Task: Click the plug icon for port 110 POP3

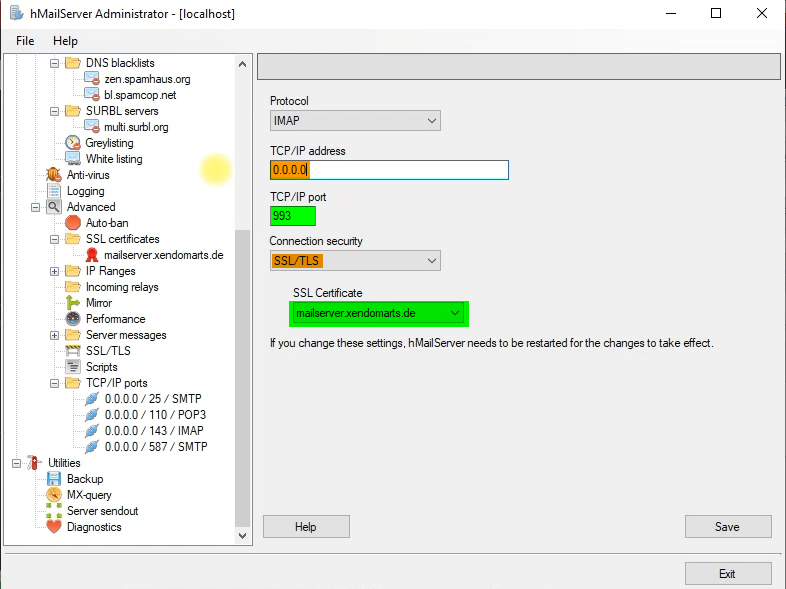Action: click(x=92, y=415)
